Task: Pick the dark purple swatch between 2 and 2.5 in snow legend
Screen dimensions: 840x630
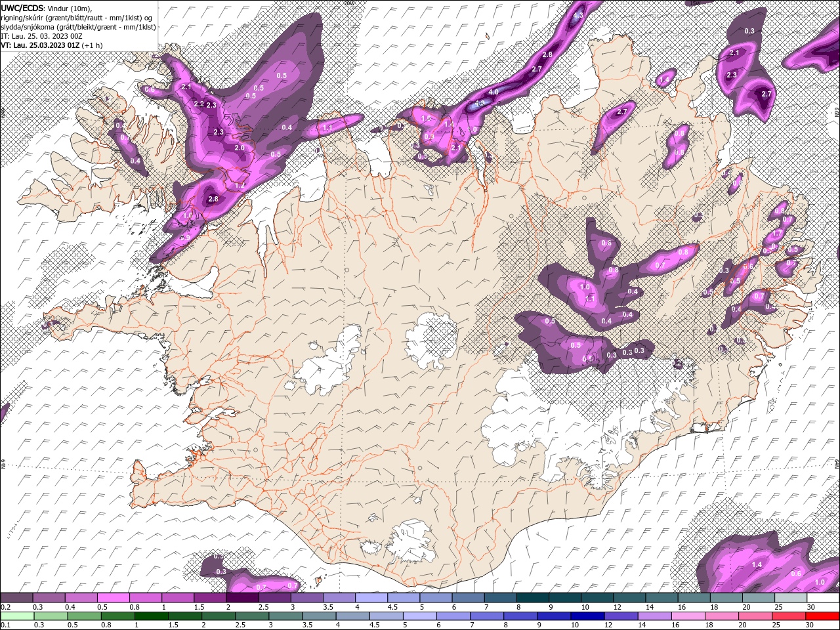Action: pyautogui.click(x=242, y=597)
